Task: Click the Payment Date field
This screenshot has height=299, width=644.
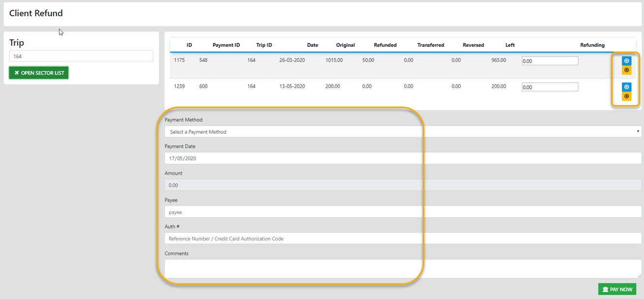Action: pyautogui.click(x=403, y=158)
